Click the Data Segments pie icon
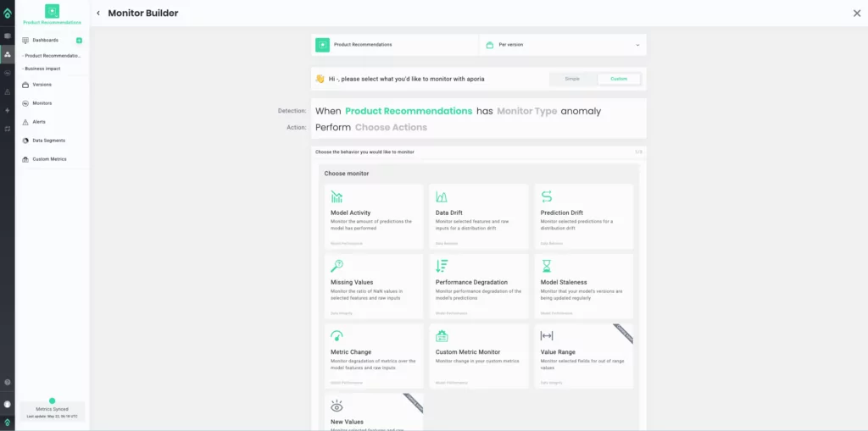Screen dimensions: 868x431 tap(25, 141)
